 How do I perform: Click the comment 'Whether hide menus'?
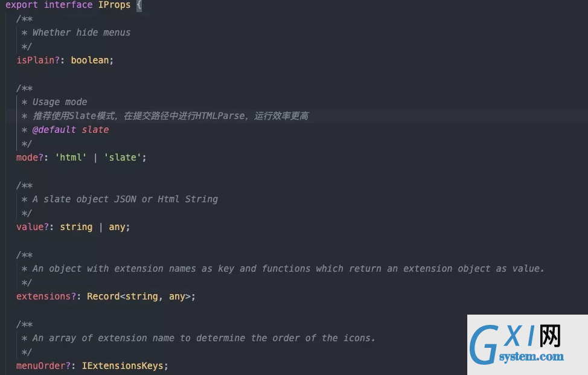[81, 33]
